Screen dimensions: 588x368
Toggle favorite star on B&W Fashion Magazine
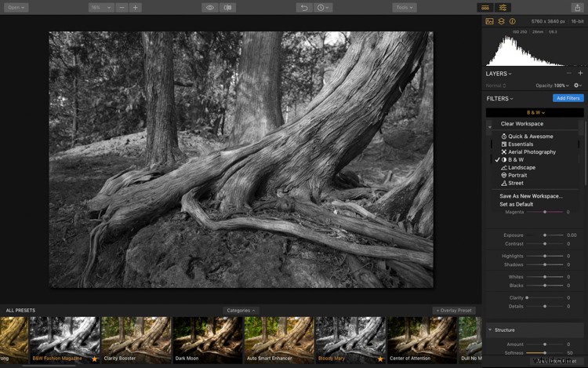pyautogui.click(x=95, y=359)
